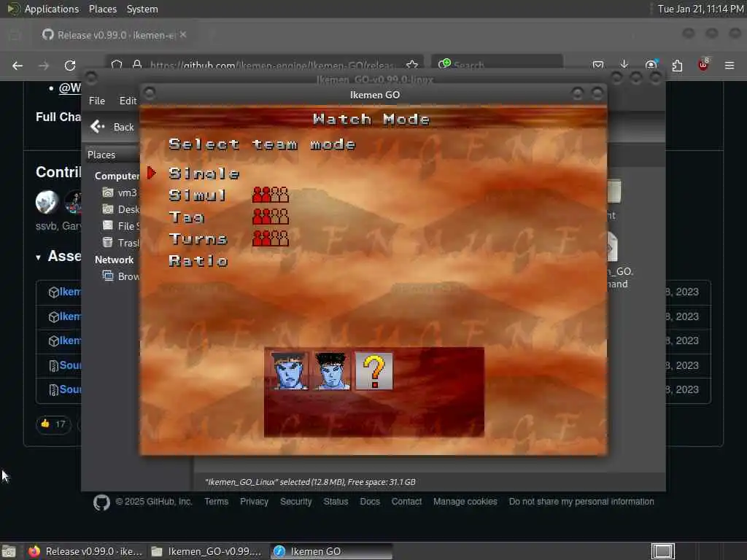Open the Edit menu in file manager
This screenshot has height=560, width=747.
tap(128, 101)
